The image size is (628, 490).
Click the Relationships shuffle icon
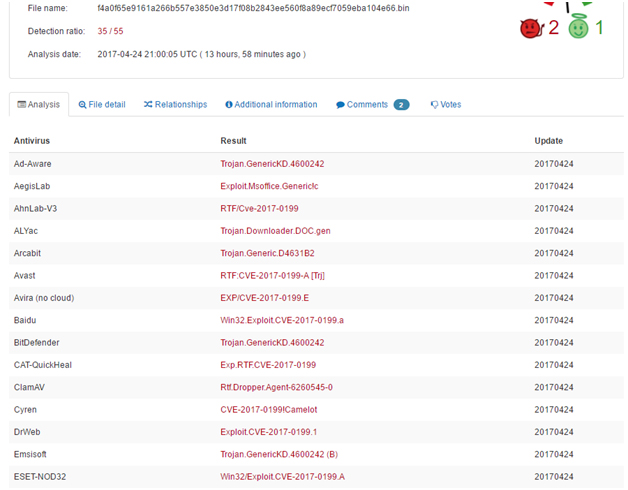(148, 105)
